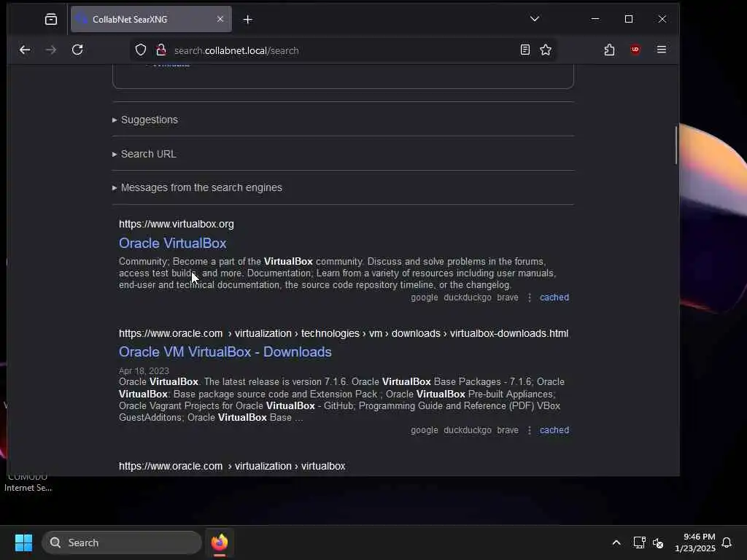The width and height of the screenshot is (747, 560).
Task: Open cached version of Oracle VirtualBox result
Action: tap(554, 297)
